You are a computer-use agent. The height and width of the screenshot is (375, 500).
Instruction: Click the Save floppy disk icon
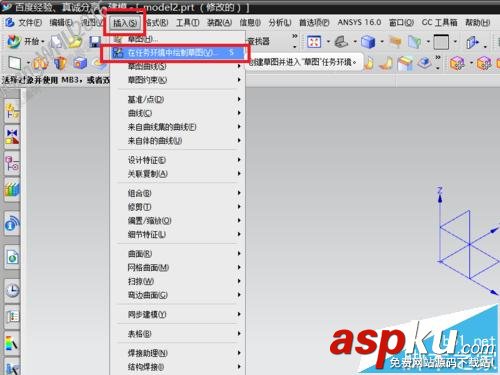click(x=95, y=42)
